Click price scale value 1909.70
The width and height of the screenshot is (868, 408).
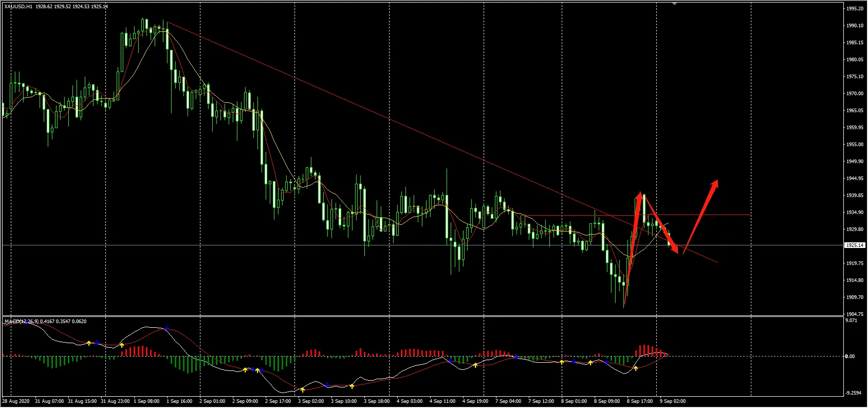[x=855, y=297]
